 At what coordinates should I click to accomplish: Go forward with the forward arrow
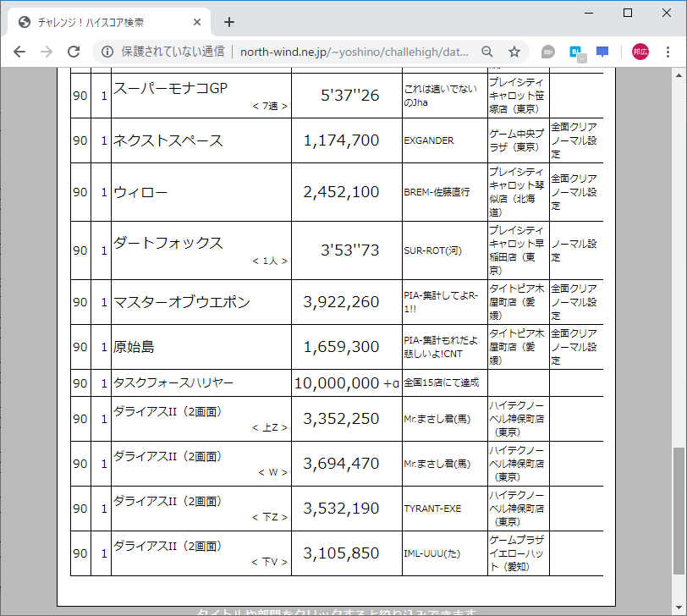point(46,52)
